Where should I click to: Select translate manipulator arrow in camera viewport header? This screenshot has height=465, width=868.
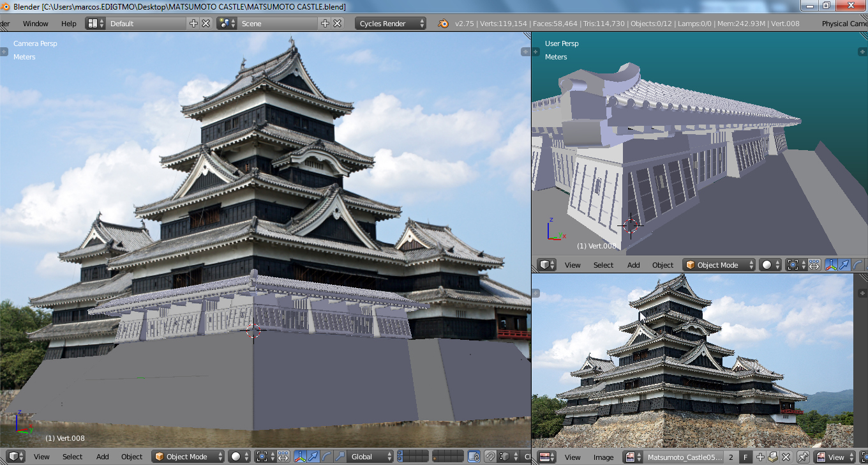tap(313, 457)
